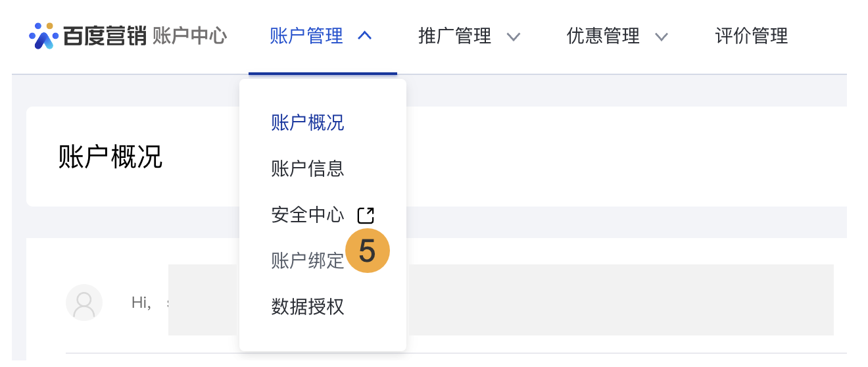Click the external-link icon beside 安全中心

pos(366,215)
